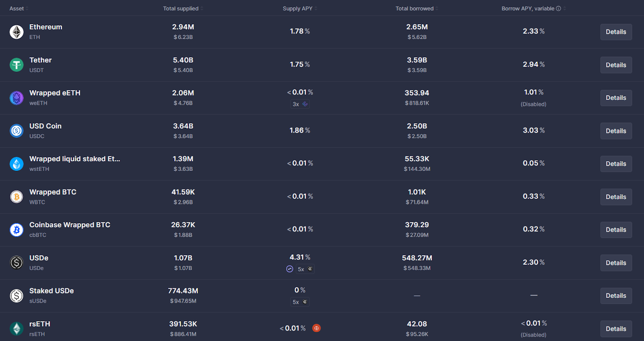Click the info icon beside Borrow APY, variable
This screenshot has width=644, height=341.
coord(558,8)
